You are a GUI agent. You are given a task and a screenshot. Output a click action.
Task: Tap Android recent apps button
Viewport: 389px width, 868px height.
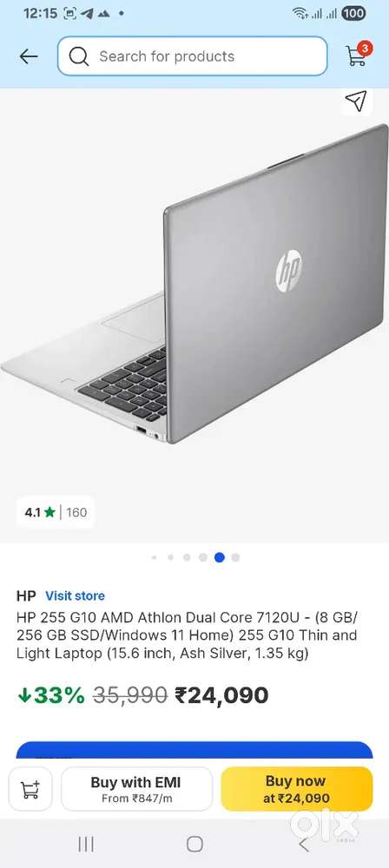click(86, 844)
